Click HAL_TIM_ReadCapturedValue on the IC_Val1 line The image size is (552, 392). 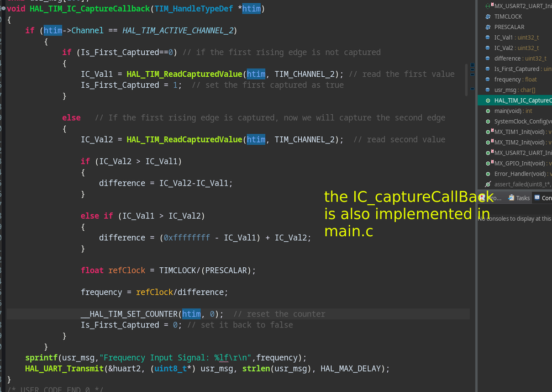184,74
